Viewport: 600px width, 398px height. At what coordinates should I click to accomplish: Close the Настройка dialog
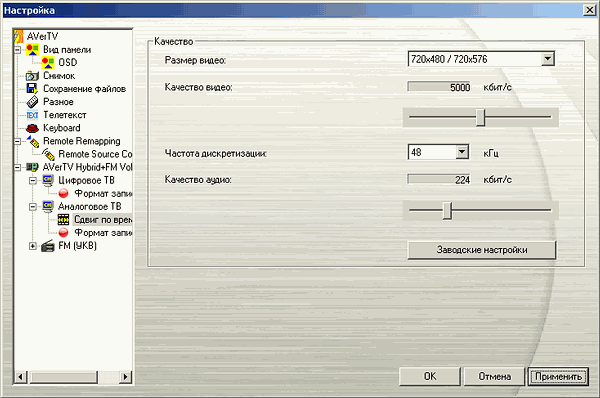[589, 10]
